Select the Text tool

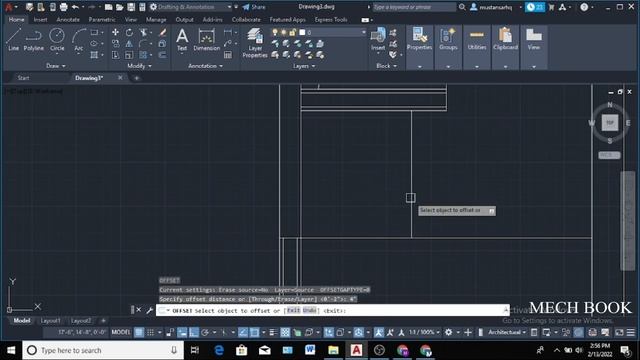pyautogui.click(x=182, y=40)
